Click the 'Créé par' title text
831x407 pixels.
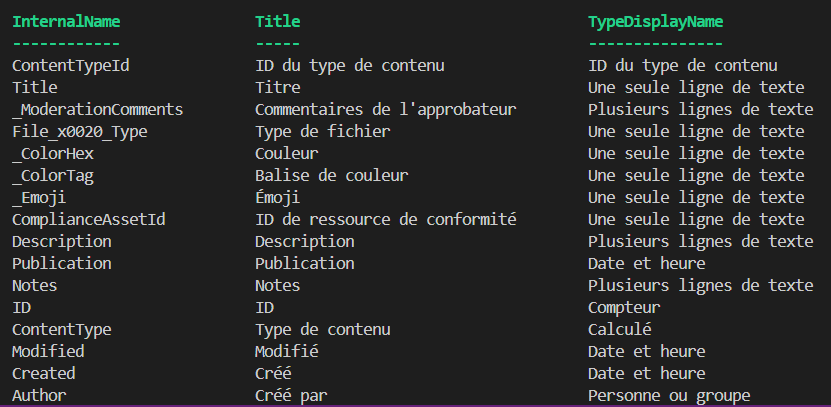(x=291, y=396)
